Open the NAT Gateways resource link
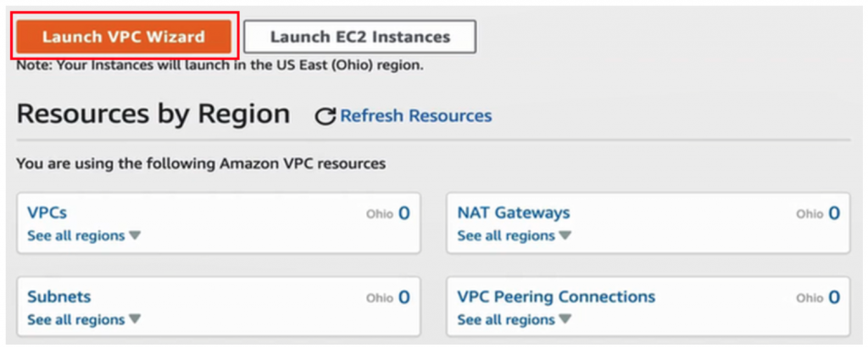 (514, 213)
